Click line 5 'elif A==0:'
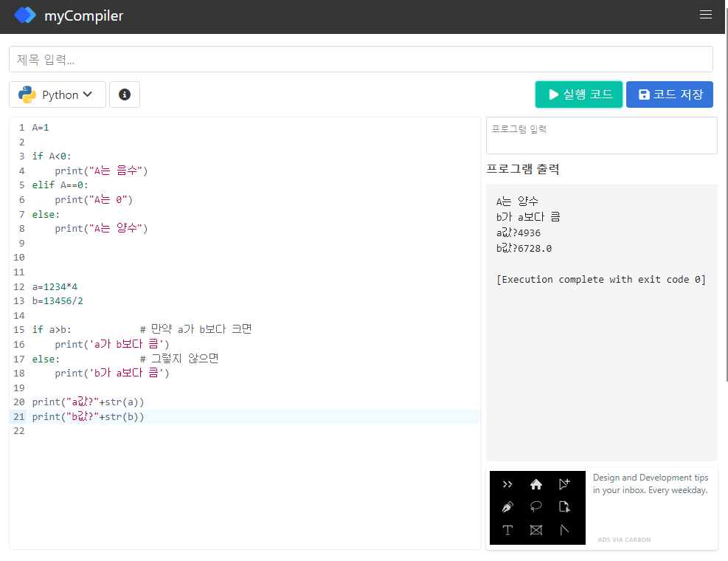The image size is (728, 561). coord(60,185)
